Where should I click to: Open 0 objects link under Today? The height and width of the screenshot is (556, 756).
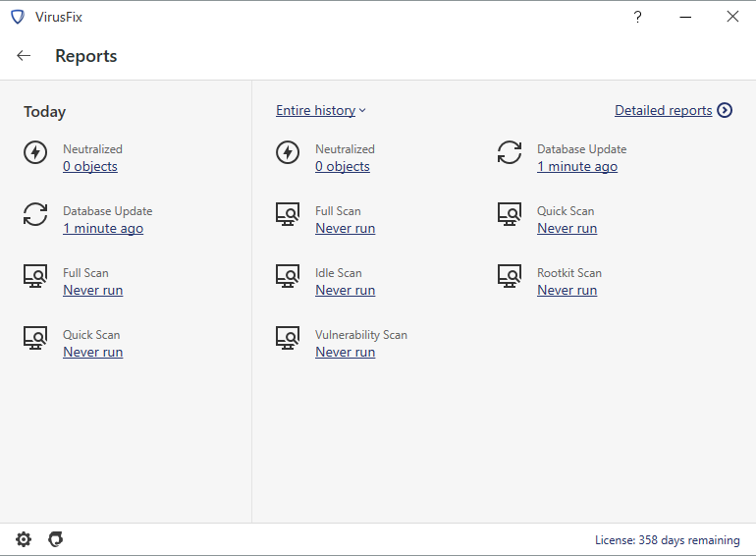[90, 166]
